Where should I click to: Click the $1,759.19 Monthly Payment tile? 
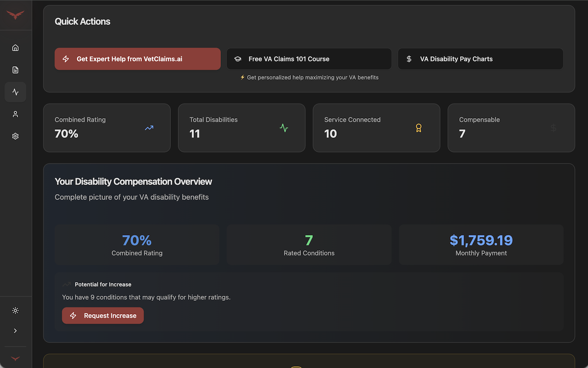click(x=481, y=245)
